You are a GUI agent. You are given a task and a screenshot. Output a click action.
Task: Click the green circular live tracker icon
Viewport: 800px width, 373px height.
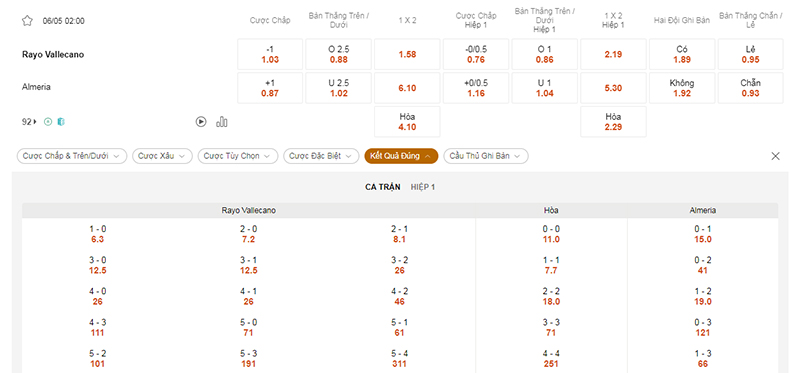click(x=48, y=122)
